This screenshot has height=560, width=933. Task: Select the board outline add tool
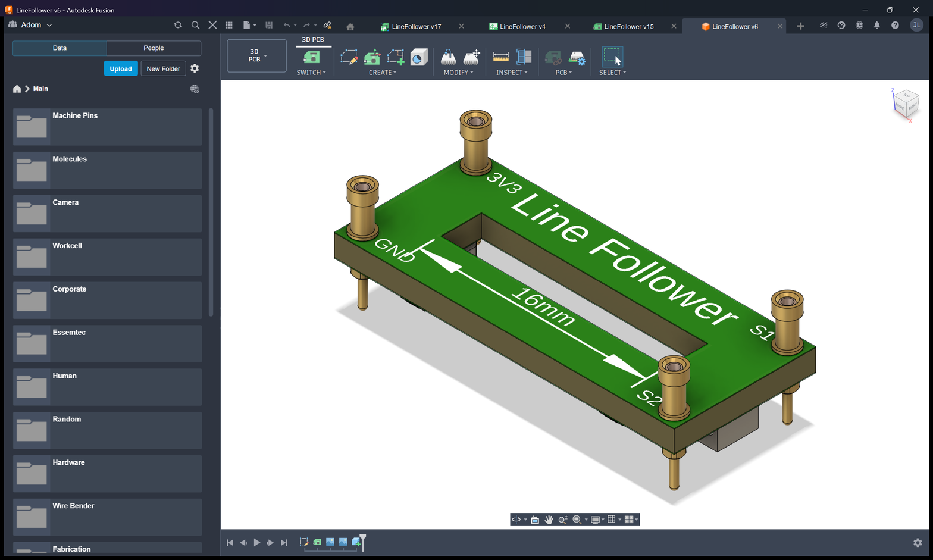(396, 57)
